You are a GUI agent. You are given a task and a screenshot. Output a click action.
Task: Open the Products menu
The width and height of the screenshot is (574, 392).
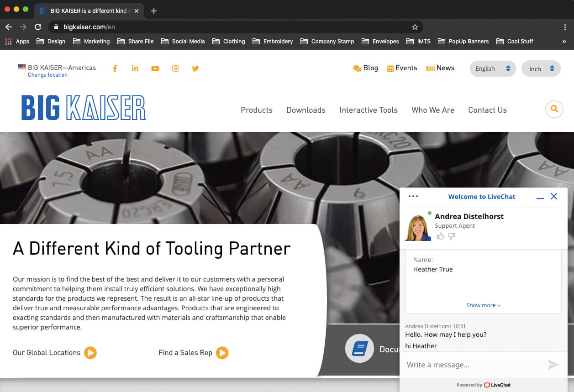click(256, 110)
